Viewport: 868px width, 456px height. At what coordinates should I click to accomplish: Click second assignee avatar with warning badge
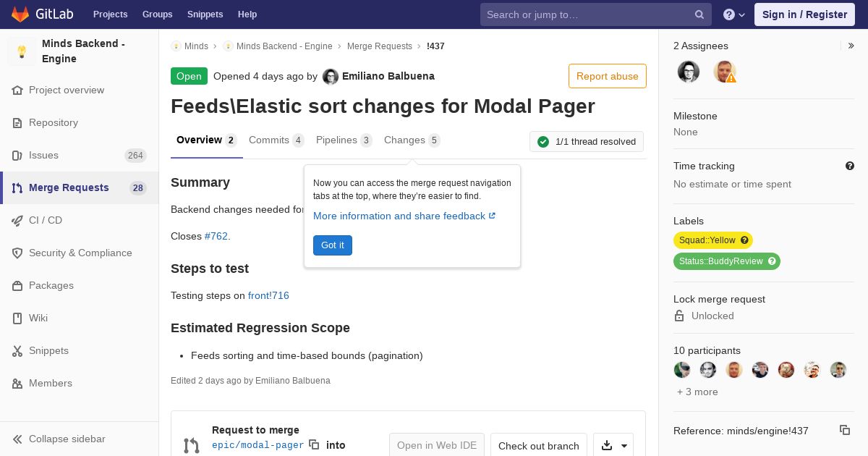coord(725,72)
